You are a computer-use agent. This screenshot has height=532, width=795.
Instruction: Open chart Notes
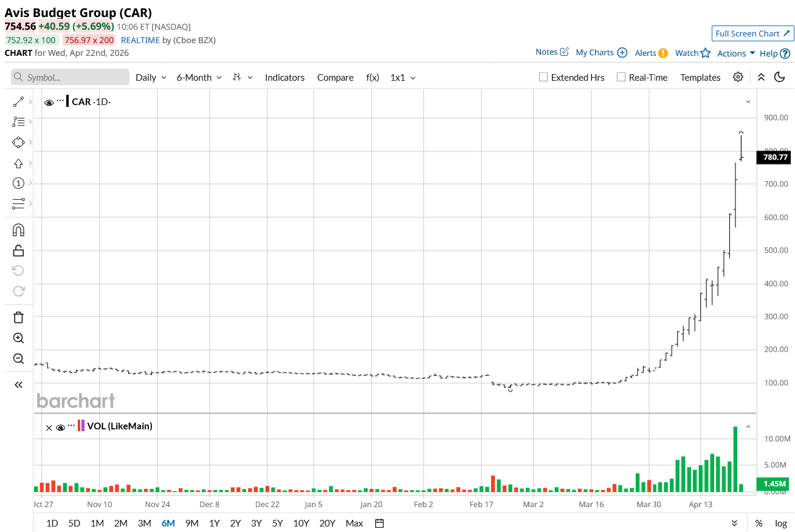click(552, 52)
